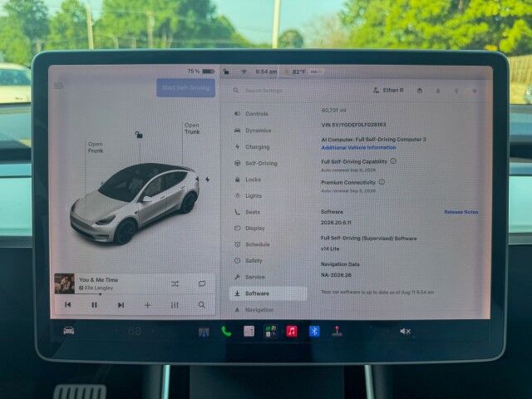Open the Controls settings menu
Screen dimensions: 532x399
point(251,114)
